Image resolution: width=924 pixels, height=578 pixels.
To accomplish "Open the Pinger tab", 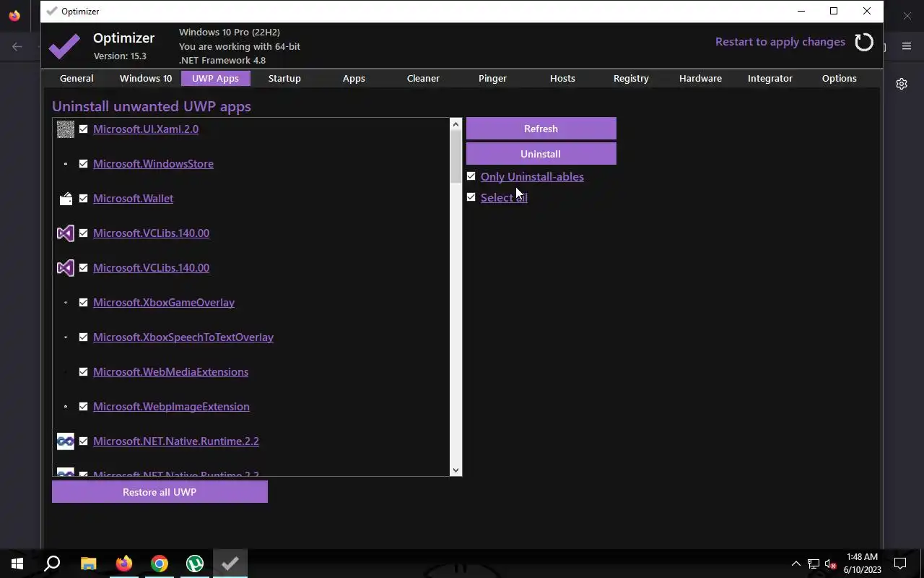I will 492,78.
